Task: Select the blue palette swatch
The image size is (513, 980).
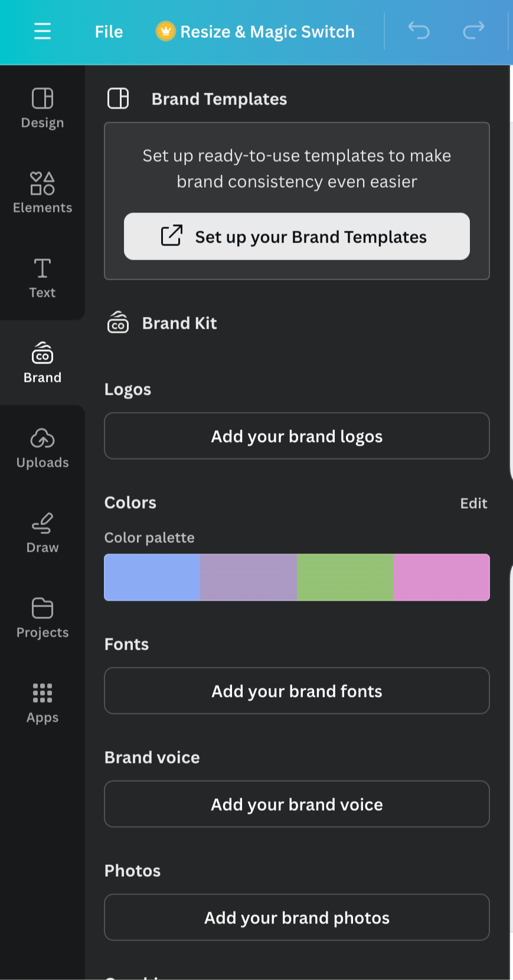Action: pyautogui.click(x=152, y=578)
